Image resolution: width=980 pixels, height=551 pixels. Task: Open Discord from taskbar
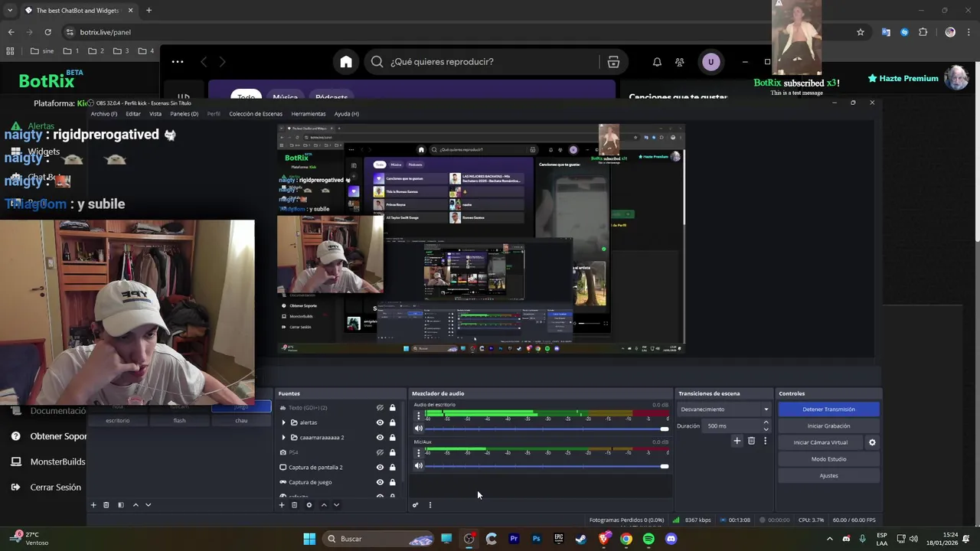point(671,539)
